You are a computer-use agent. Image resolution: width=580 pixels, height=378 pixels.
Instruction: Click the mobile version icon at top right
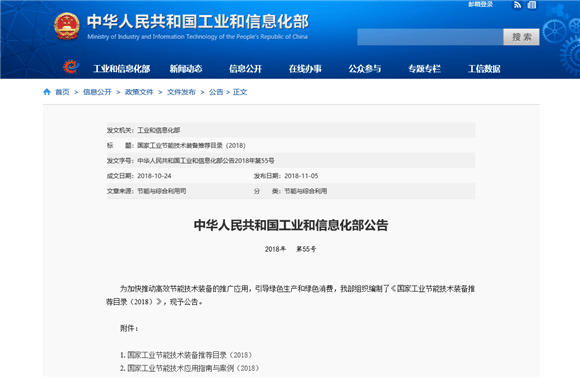(x=532, y=5)
